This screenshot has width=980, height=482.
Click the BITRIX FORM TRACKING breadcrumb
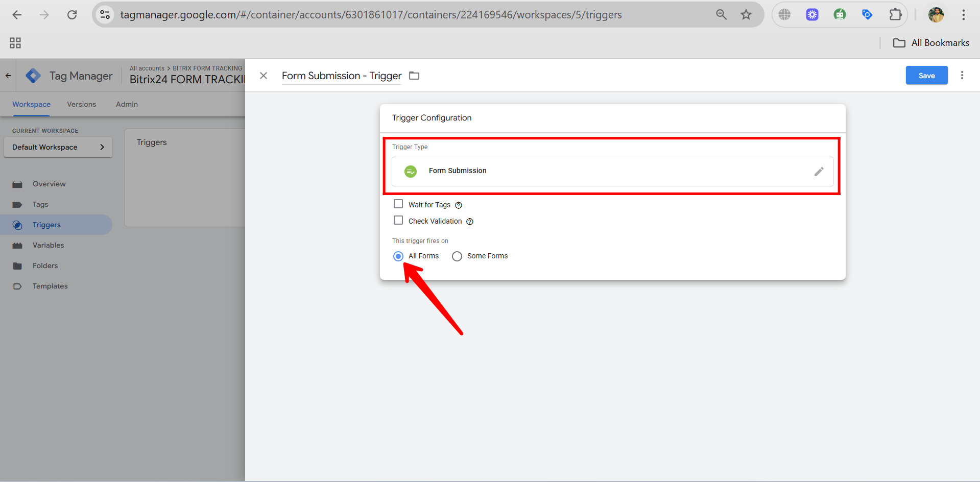coord(207,68)
